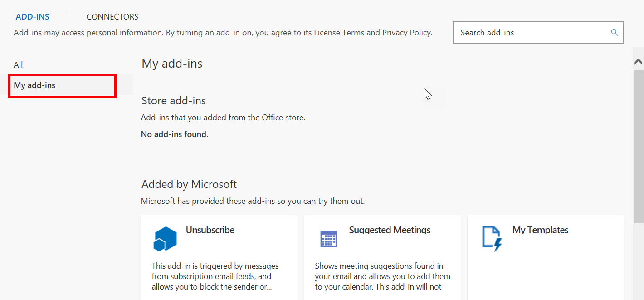644x300 pixels.
Task: Open the My Templates title link
Action: [x=540, y=230]
